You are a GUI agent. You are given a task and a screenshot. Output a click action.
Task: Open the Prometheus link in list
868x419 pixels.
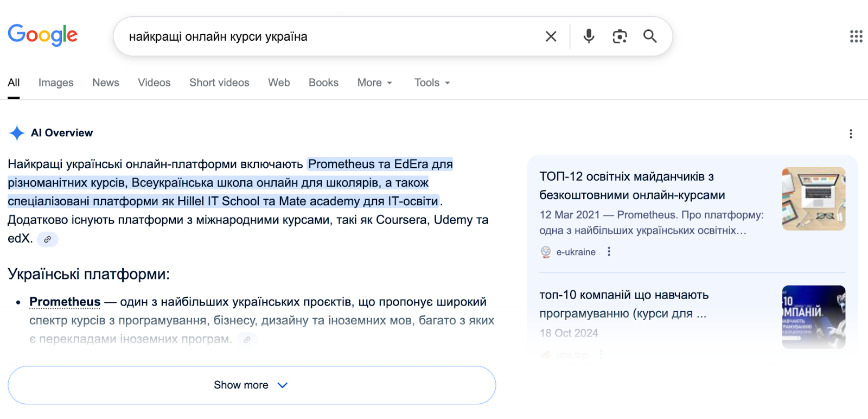click(65, 302)
